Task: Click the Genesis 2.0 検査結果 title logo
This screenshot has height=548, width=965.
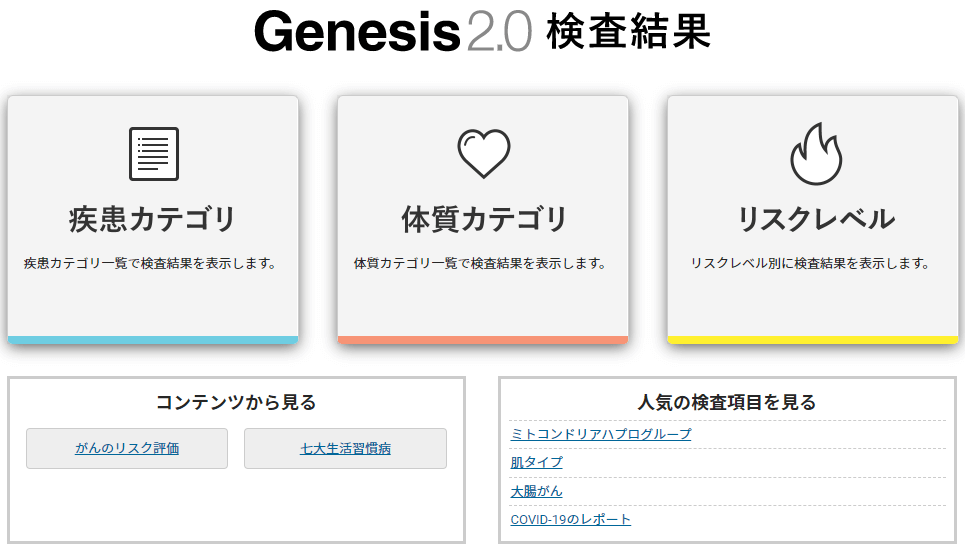Action: point(482,31)
